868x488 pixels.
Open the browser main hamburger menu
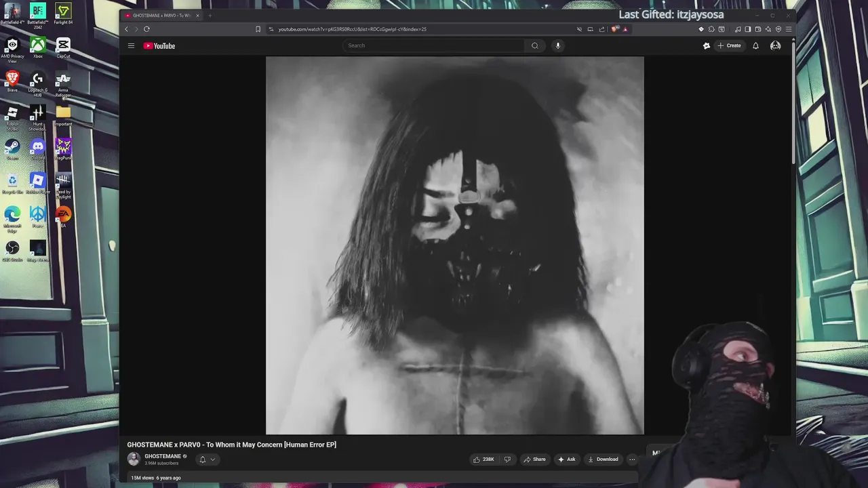pyautogui.click(x=789, y=29)
